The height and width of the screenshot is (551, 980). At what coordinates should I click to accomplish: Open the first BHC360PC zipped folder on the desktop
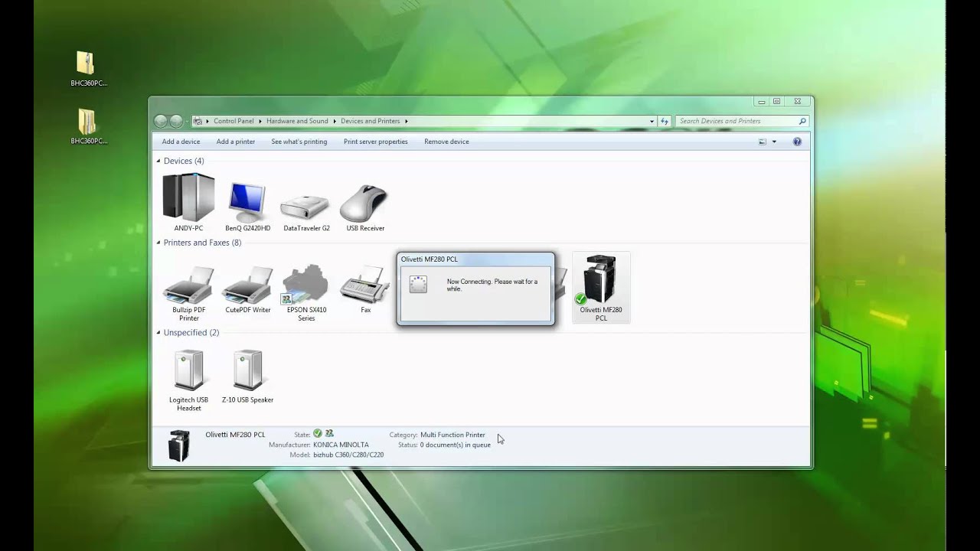click(x=86, y=63)
